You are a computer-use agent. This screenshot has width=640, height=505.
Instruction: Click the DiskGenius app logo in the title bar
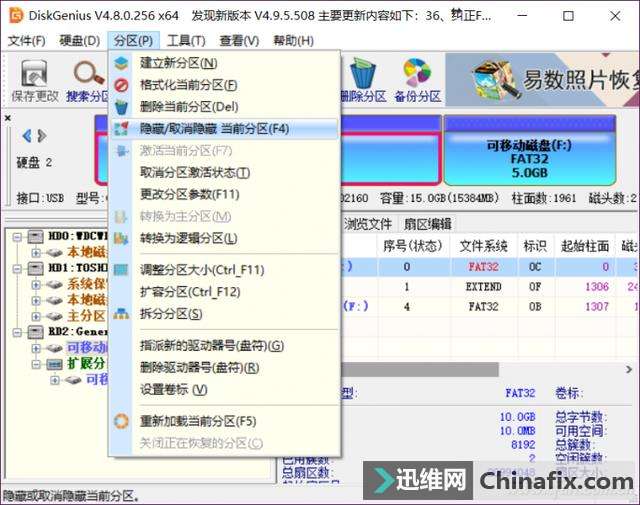[16, 16]
